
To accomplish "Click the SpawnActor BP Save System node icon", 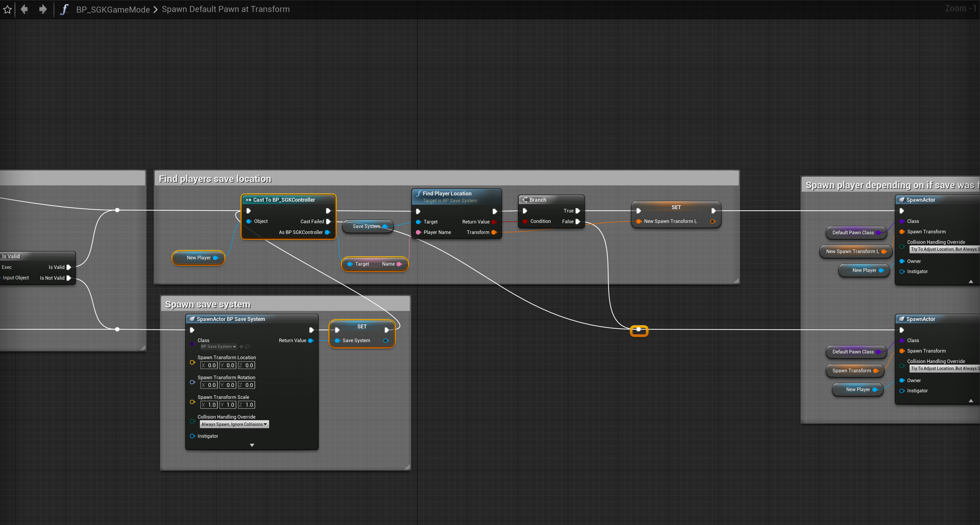I will click(x=192, y=319).
